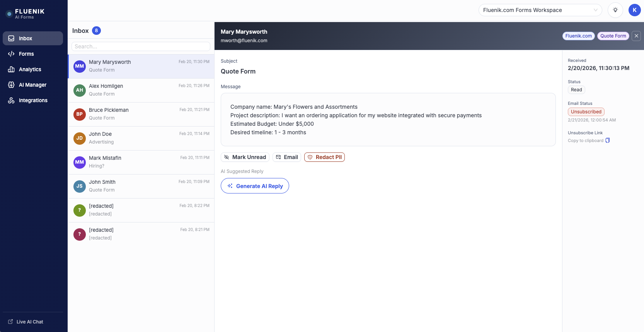The width and height of the screenshot is (644, 332).
Task: Click the Fluenik logo icon
Action: [9, 14]
